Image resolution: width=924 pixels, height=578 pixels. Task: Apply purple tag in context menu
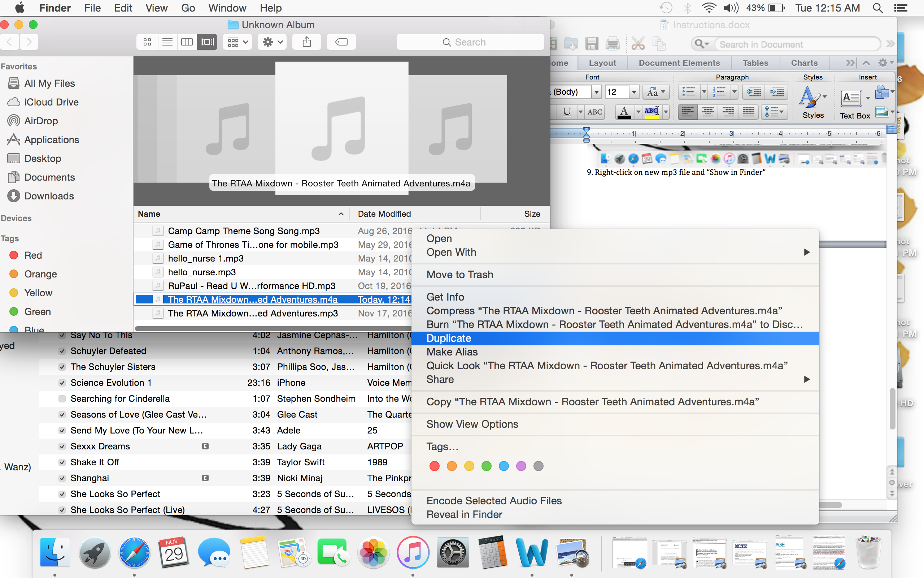pyautogui.click(x=521, y=466)
